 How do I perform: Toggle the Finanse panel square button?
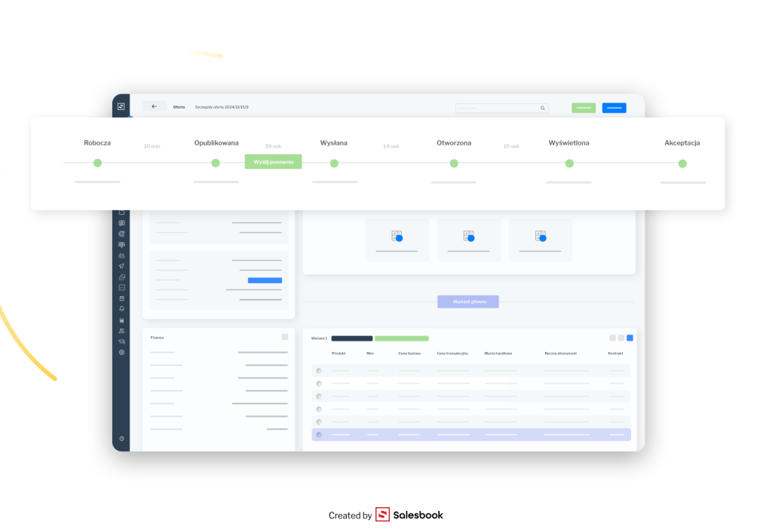click(284, 337)
